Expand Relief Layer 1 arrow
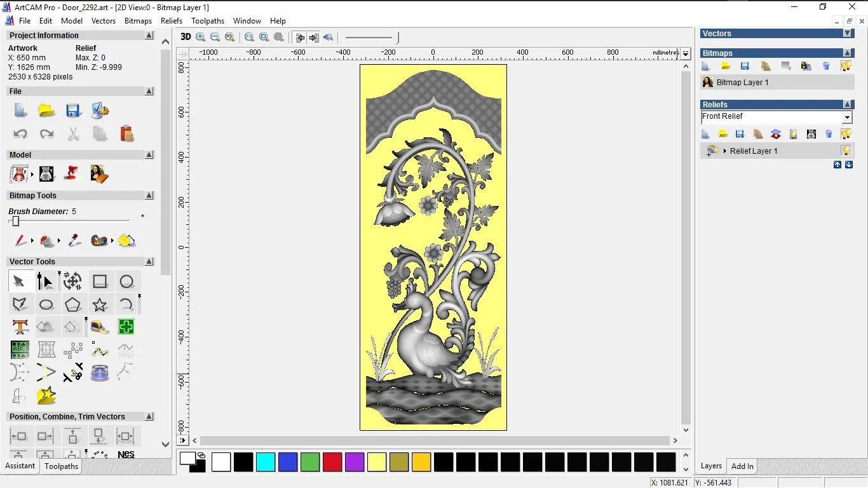Image resolution: width=868 pixels, height=488 pixels. [725, 151]
